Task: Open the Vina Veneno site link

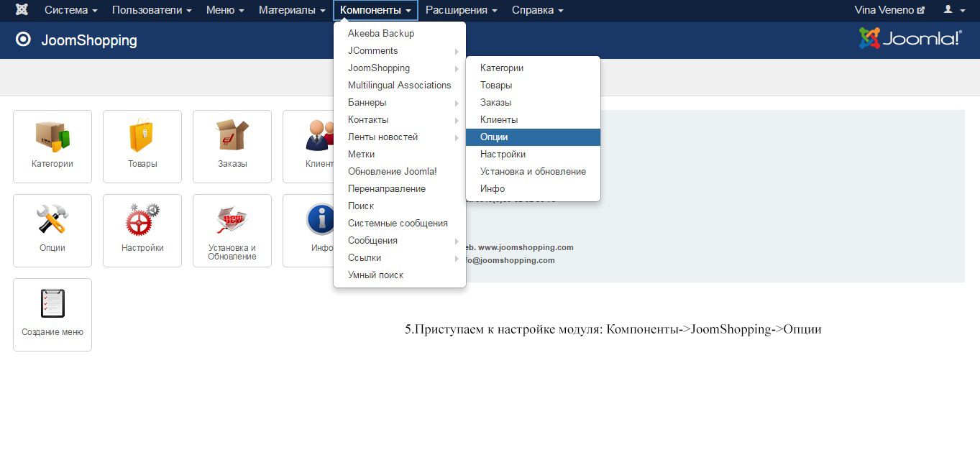Action: pos(889,10)
